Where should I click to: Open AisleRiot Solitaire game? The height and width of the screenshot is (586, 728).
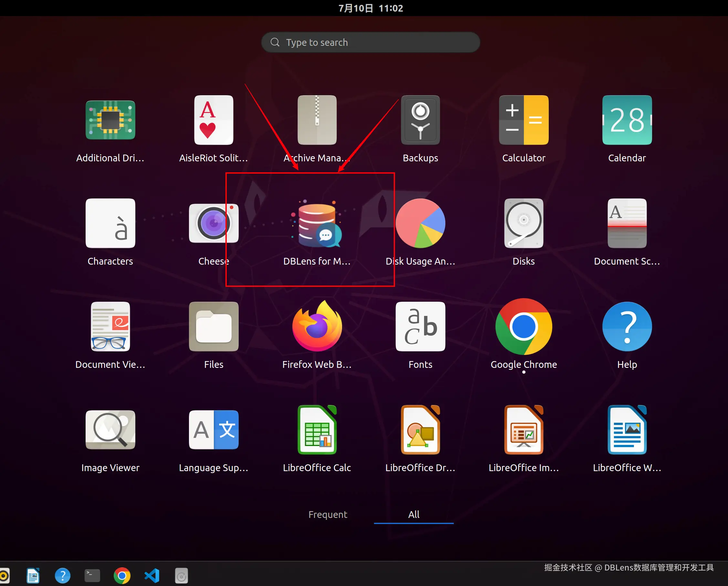tap(213, 120)
